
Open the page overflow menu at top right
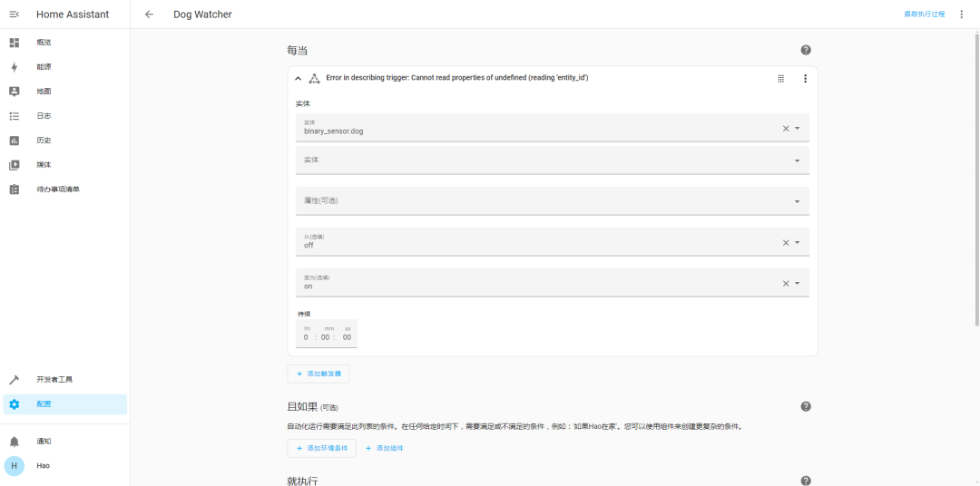[x=962, y=15]
